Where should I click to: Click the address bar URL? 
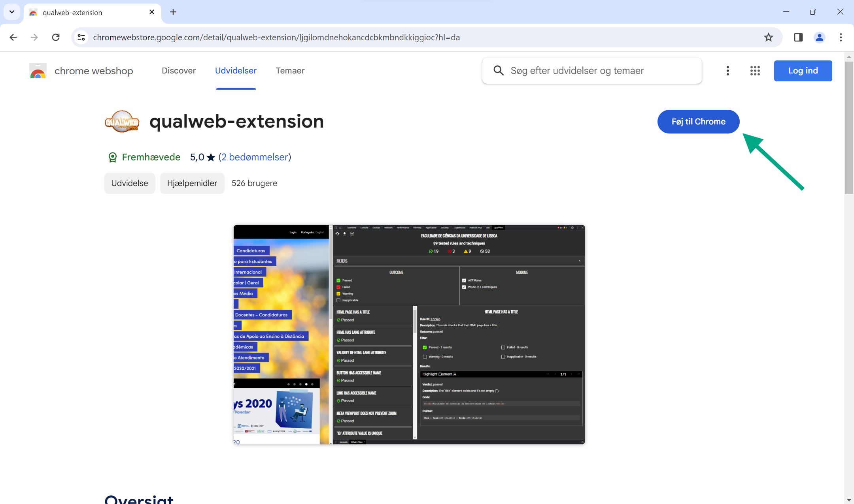tap(276, 37)
